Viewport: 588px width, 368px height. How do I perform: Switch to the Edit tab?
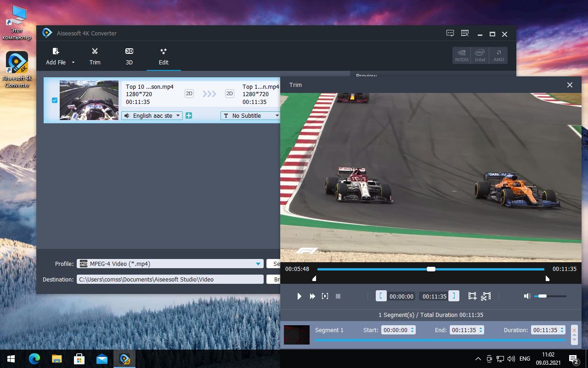point(163,55)
